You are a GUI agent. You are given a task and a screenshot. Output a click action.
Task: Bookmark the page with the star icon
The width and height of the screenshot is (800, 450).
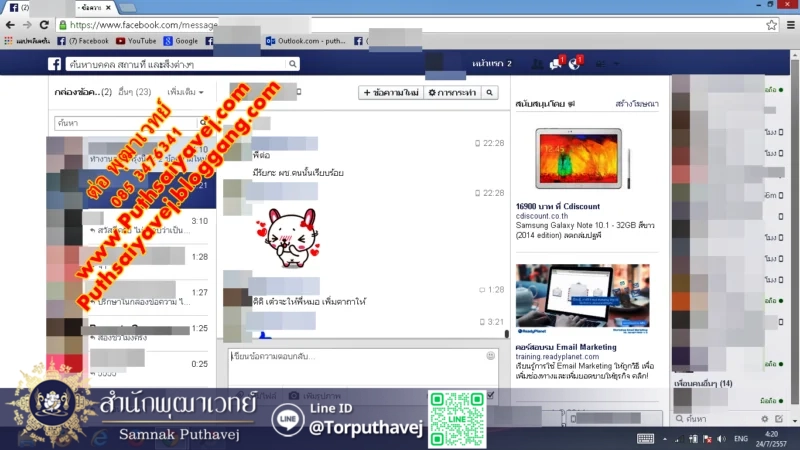coord(771,25)
